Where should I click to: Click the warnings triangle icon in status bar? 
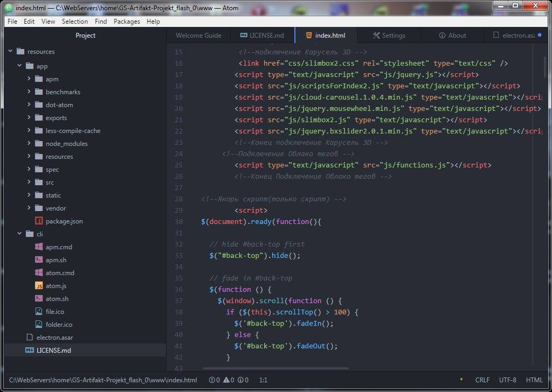pyautogui.click(x=226, y=380)
